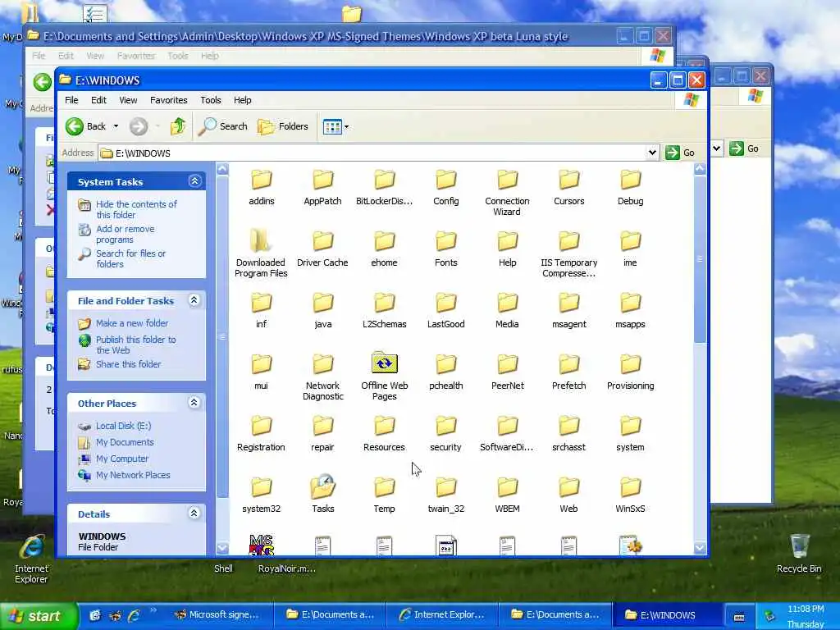
Task: Collapse the Details panel
Action: 194,514
